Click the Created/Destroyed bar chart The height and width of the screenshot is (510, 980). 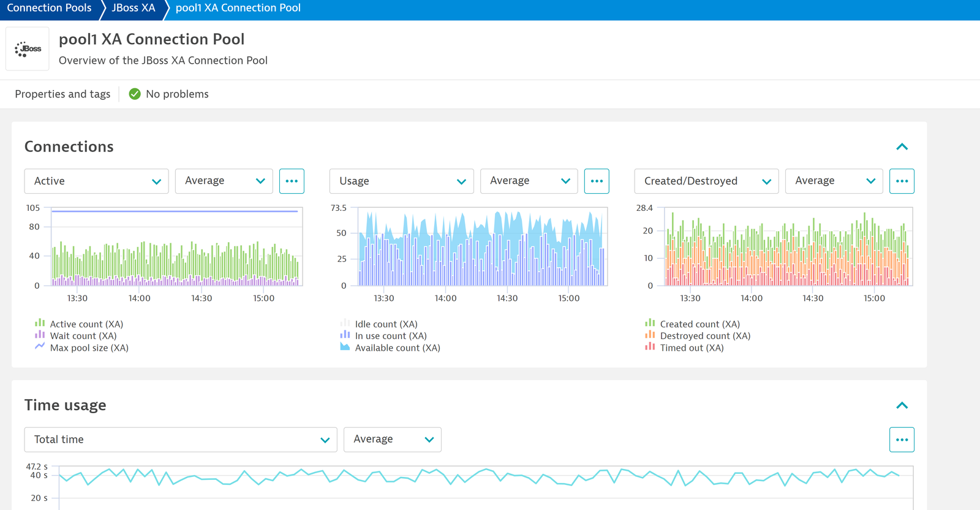(x=788, y=247)
